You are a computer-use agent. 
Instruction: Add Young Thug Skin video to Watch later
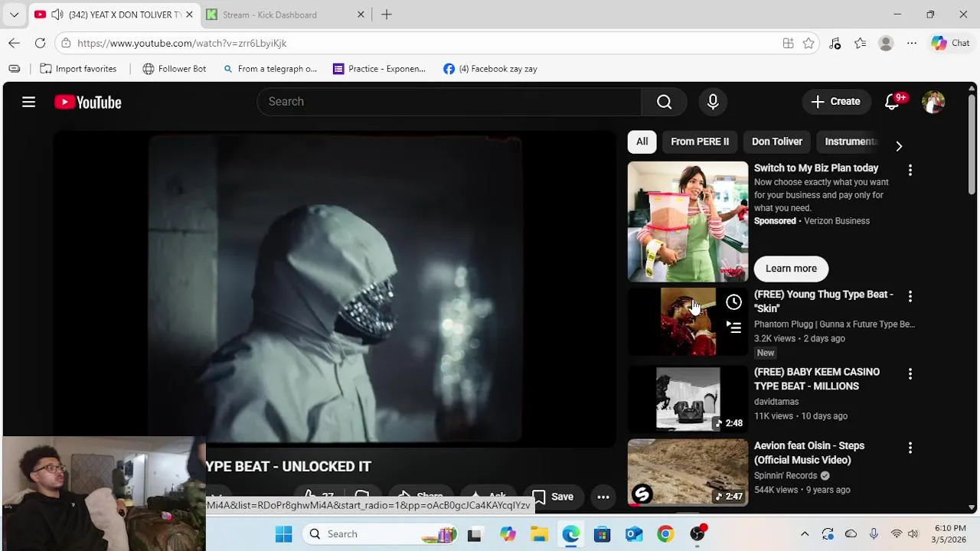(x=733, y=302)
